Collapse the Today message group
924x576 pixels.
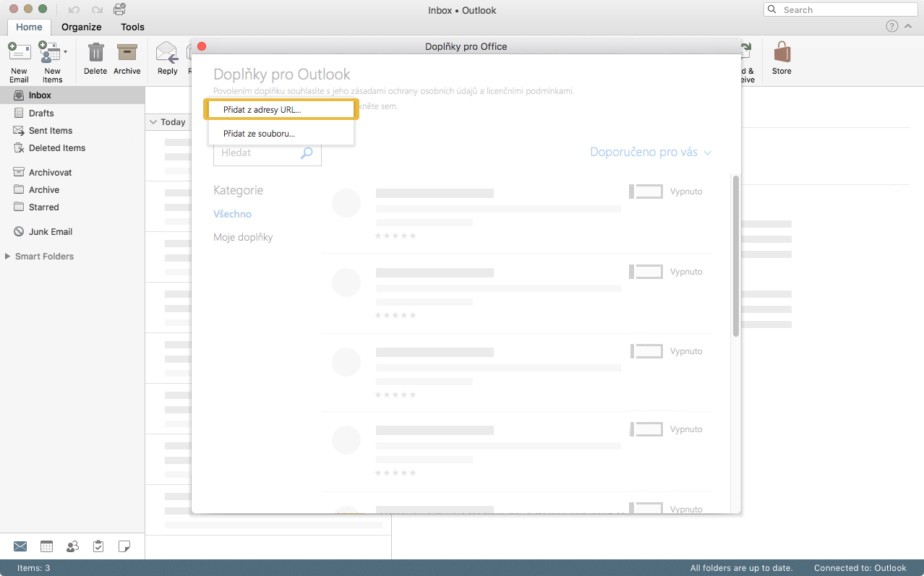(153, 122)
